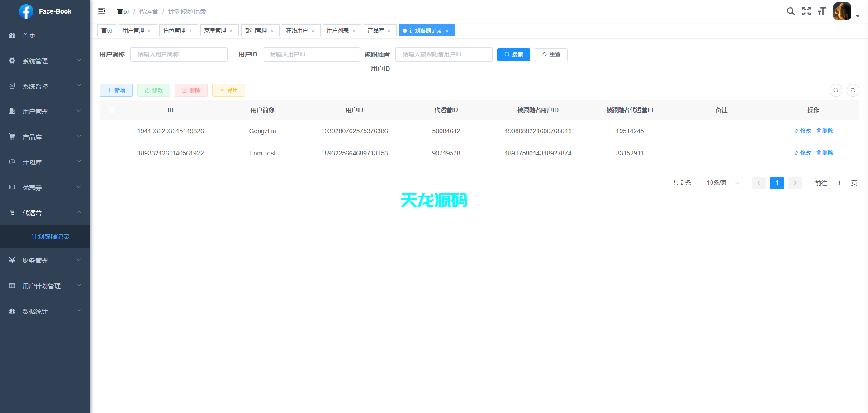Screen dimensions: 868x413
Task: Click the font size adjustment icon in header
Action: (x=821, y=11)
